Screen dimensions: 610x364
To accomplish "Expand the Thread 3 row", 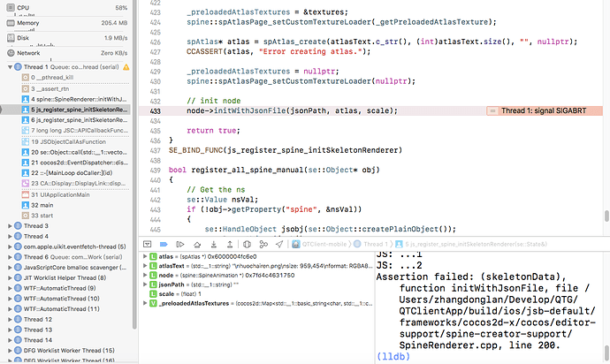I will point(10,226).
